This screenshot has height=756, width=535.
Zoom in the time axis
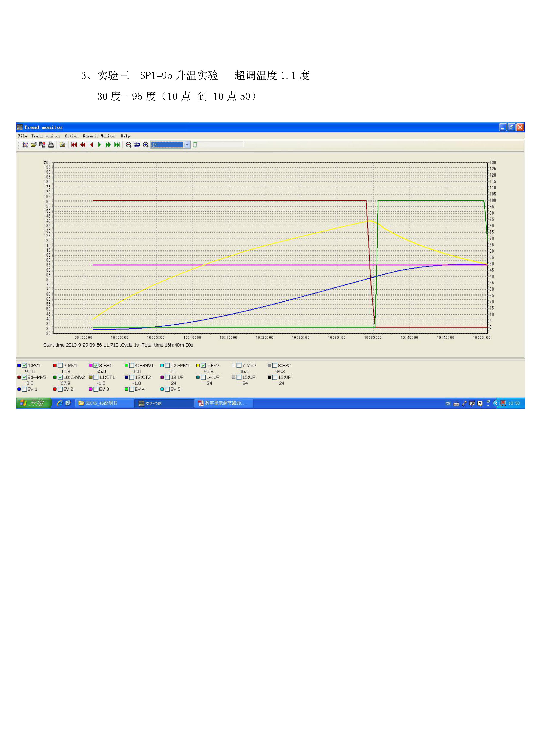point(146,145)
